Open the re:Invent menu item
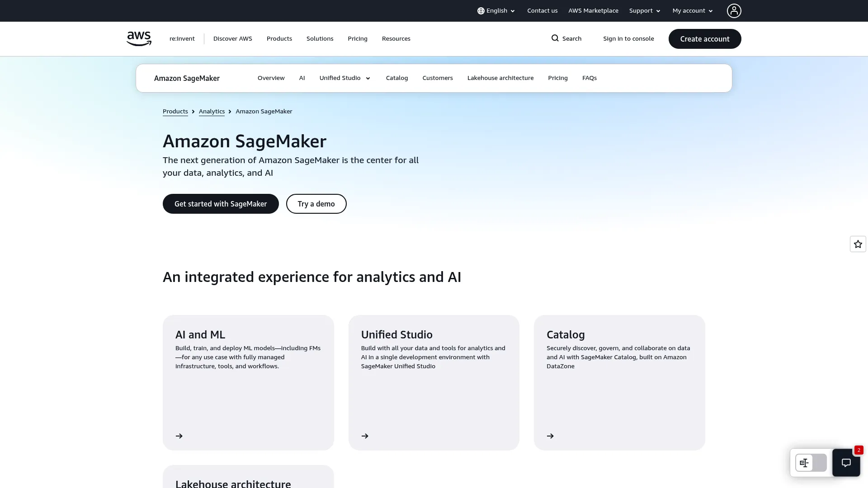Viewport: 868px width, 488px height. pyautogui.click(x=182, y=39)
